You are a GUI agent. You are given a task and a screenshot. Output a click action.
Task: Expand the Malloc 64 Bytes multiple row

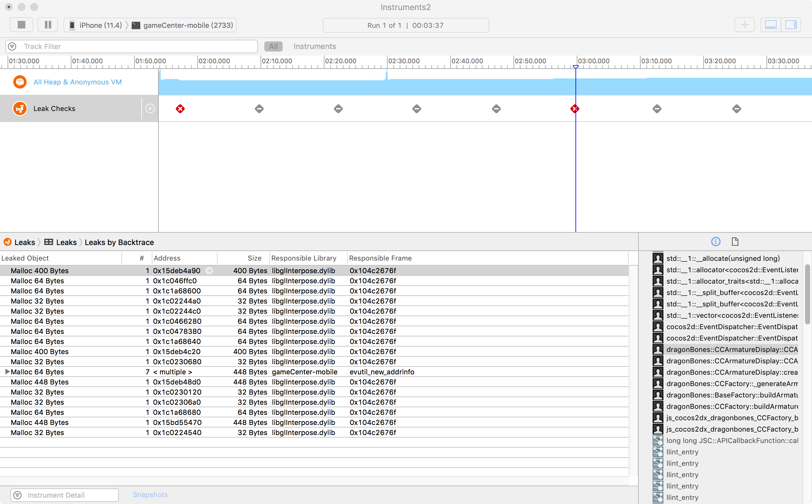point(7,372)
